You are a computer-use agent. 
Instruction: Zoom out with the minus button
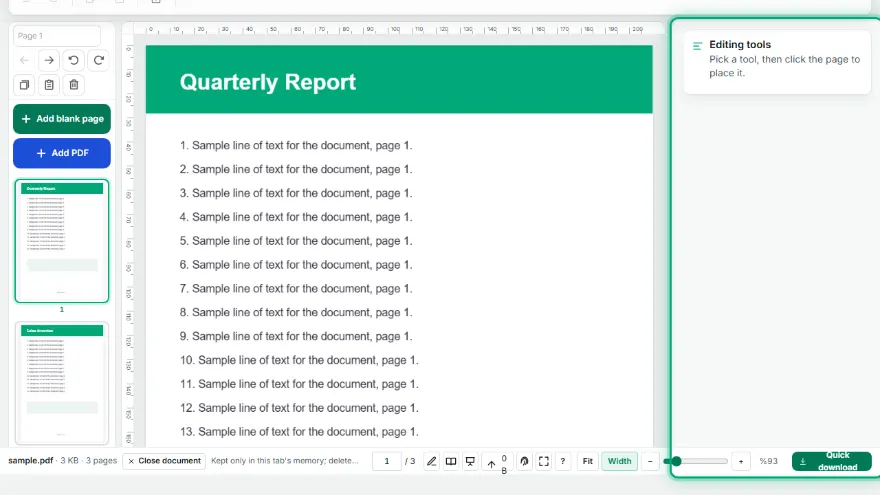(650, 461)
